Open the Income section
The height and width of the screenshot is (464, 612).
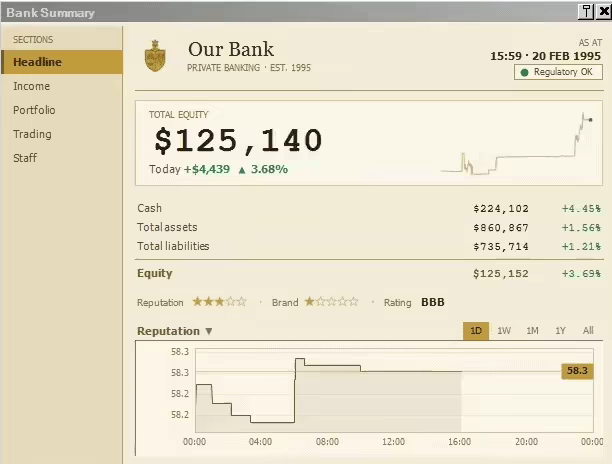[62, 86]
